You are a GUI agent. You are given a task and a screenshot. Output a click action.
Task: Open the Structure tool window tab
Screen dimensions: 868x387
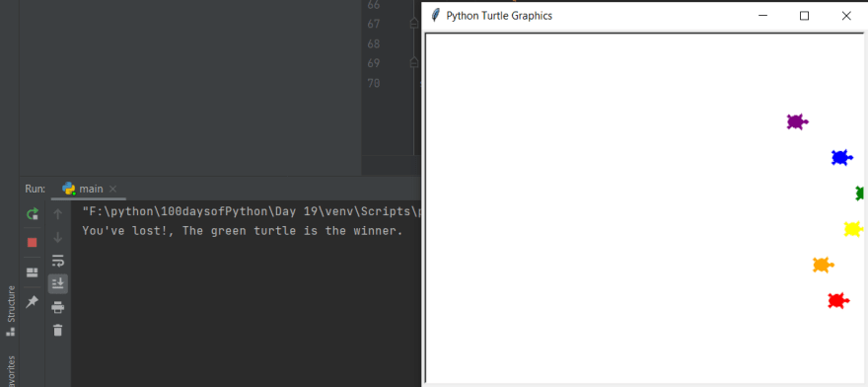click(x=11, y=310)
